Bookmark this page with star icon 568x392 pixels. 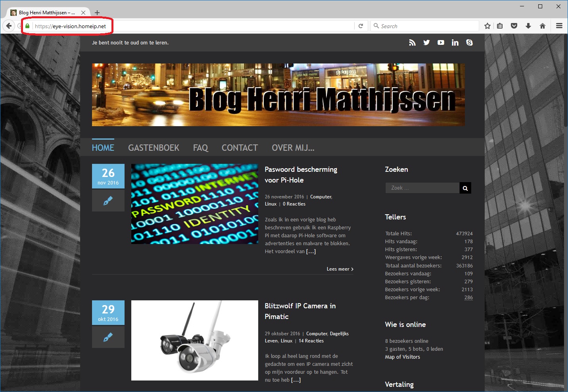click(x=487, y=26)
